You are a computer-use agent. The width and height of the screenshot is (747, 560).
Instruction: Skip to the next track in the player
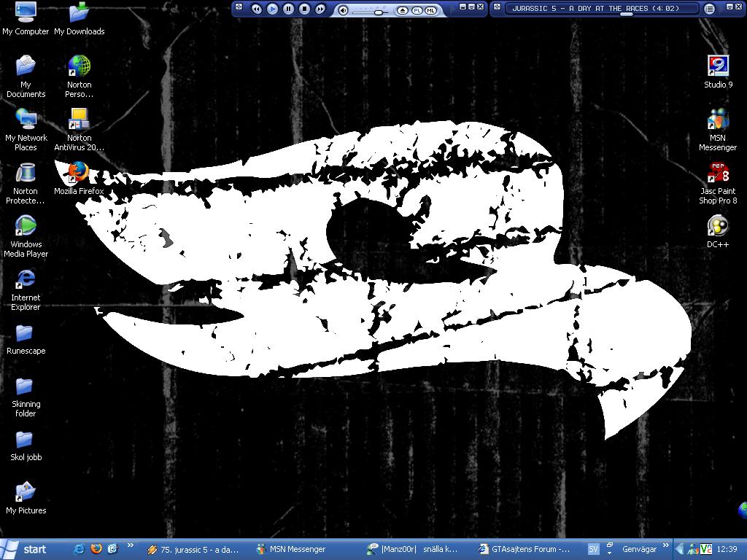coord(321,9)
